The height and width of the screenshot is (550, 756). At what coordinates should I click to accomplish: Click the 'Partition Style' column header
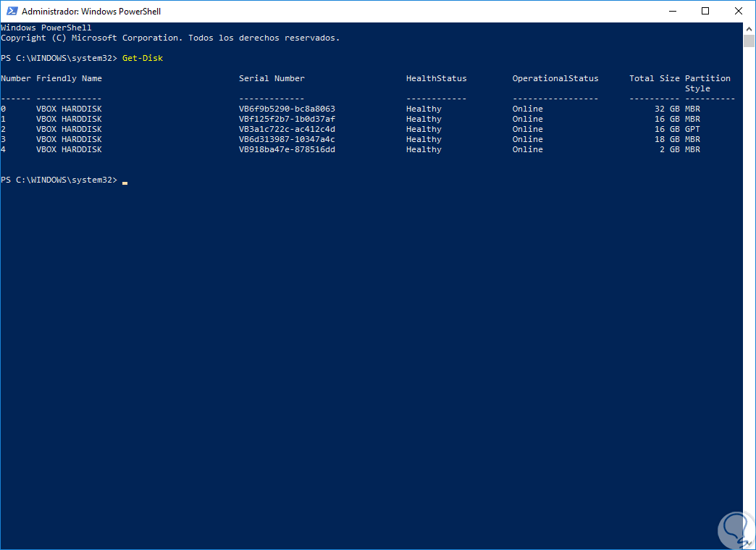coord(707,83)
